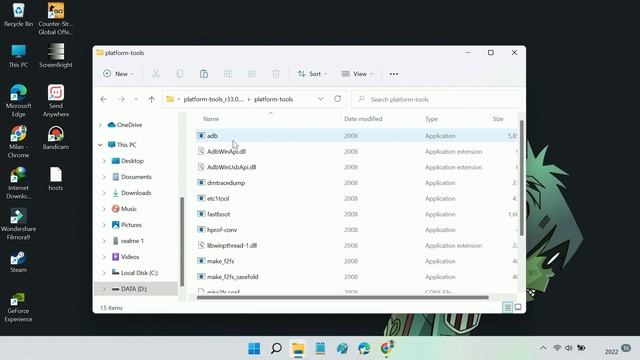Image resolution: width=640 pixels, height=360 pixels.
Task: Open the View dropdown
Action: 357,74
